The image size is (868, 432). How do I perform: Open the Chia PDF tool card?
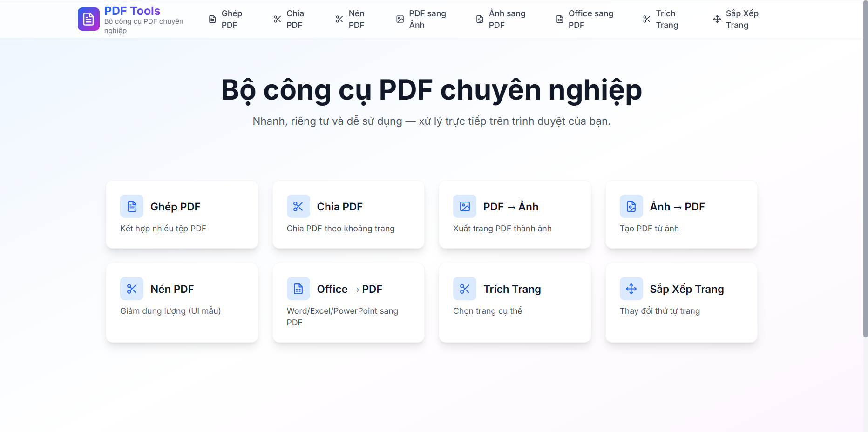348,215
